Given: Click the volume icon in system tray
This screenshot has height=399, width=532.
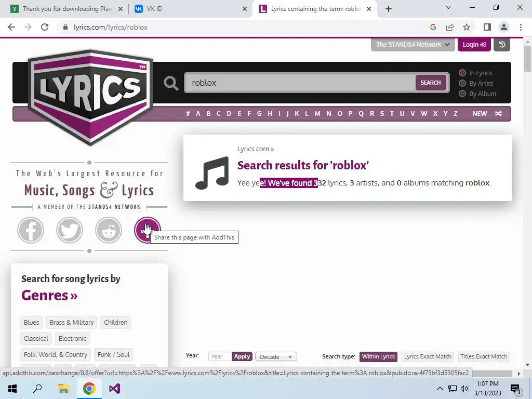Looking at the screenshot, I should pyautogui.click(x=464, y=389).
